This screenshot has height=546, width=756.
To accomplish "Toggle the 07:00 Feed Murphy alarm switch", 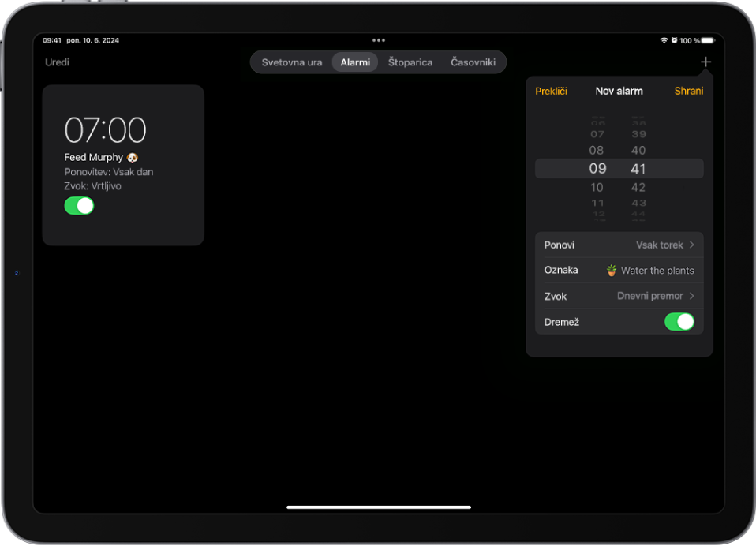I will tap(79, 206).
